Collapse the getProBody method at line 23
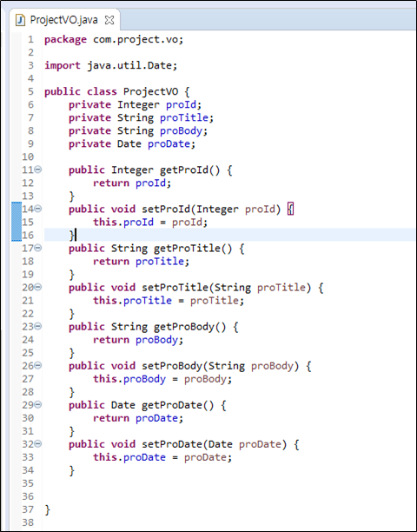The image size is (417, 532). (38, 326)
